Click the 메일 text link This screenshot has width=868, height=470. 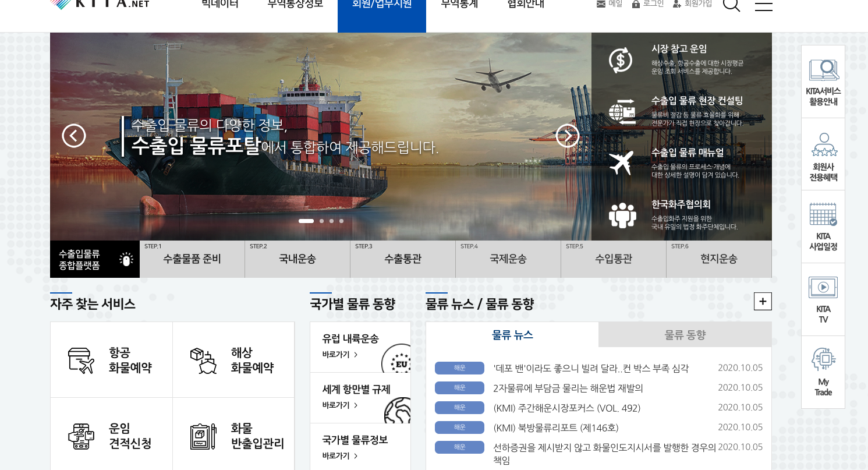615,4
